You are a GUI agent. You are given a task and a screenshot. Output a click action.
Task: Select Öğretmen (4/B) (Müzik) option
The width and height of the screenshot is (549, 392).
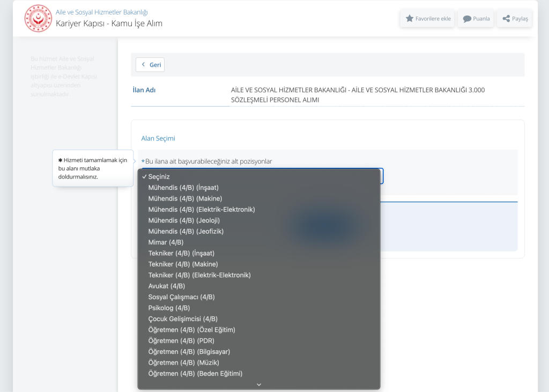tap(183, 363)
